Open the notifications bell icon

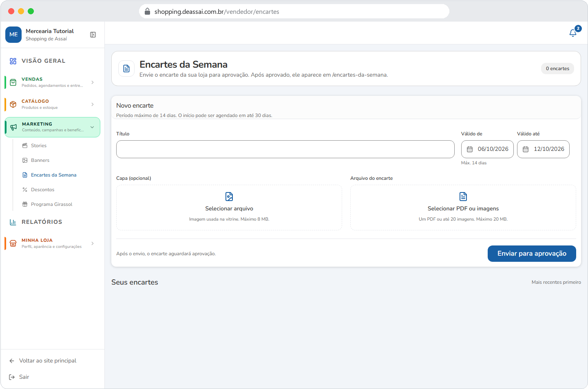click(573, 33)
